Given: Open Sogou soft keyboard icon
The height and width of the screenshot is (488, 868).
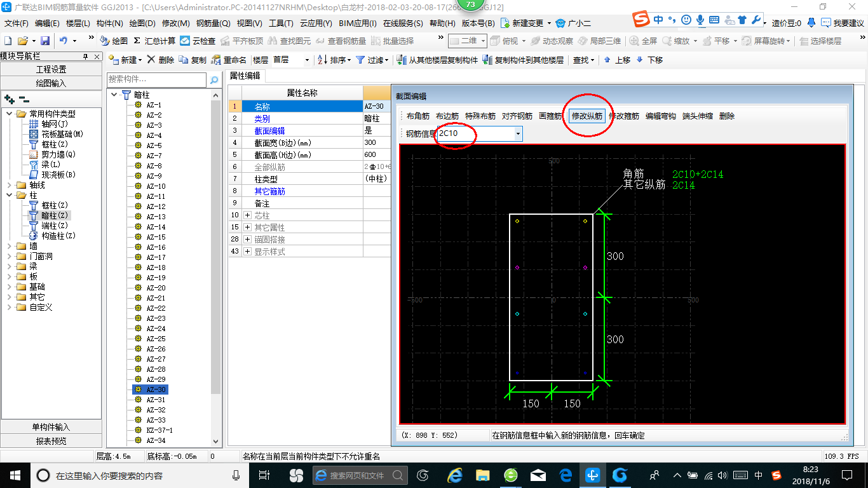Looking at the screenshot, I should coord(714,20).
